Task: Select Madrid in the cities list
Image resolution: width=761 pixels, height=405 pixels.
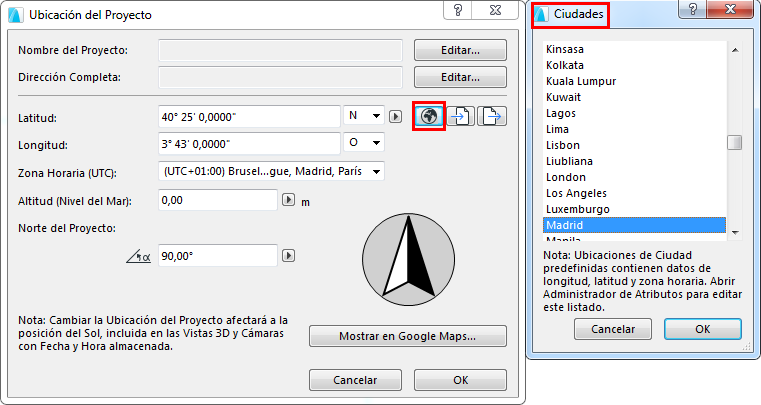Action: (x=634, y=225)
